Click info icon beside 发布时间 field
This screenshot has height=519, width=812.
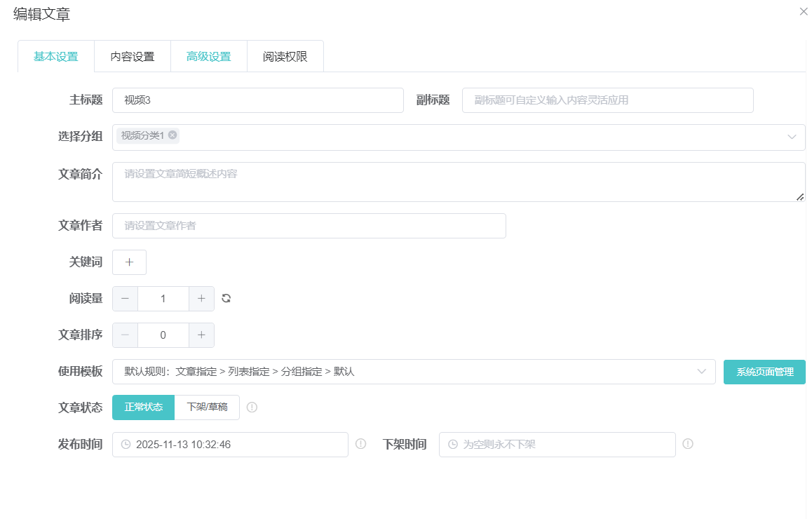click(x=360, y=444)
